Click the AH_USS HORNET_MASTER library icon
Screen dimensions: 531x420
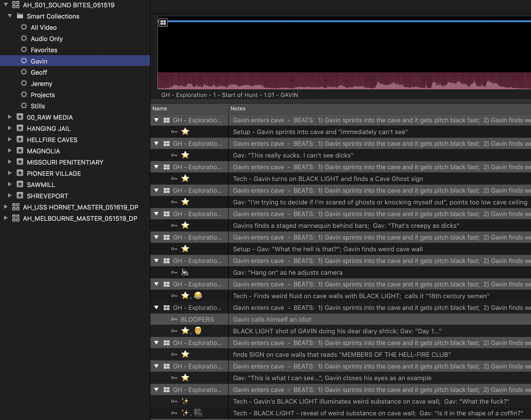(16, 207)
